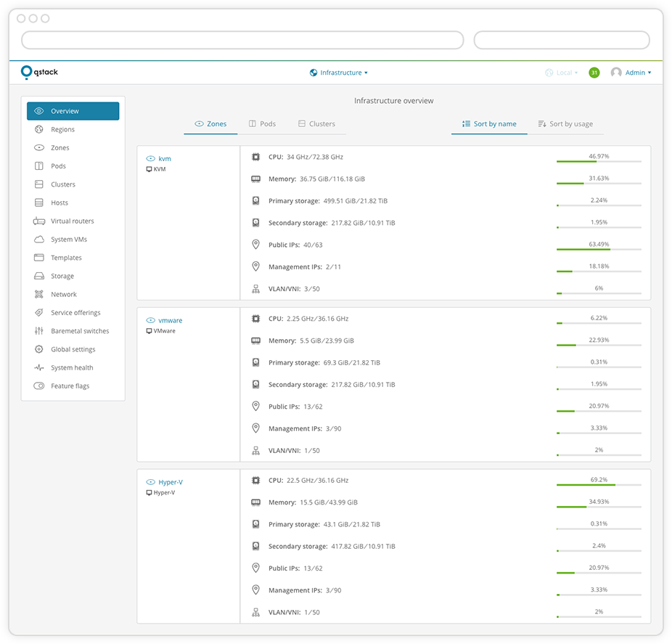
Task: Open Service offerings tag icon
Action: [39, 313]
